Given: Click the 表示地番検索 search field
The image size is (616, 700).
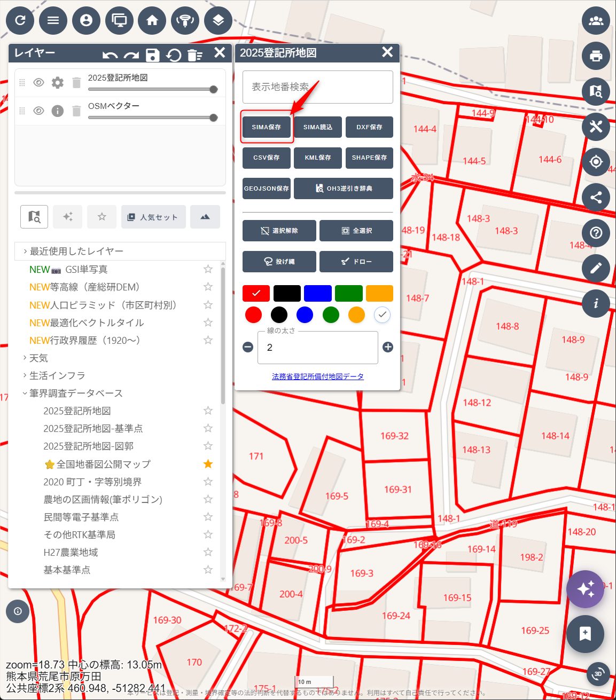Looking at the screenshot, I should coord(317,87).
